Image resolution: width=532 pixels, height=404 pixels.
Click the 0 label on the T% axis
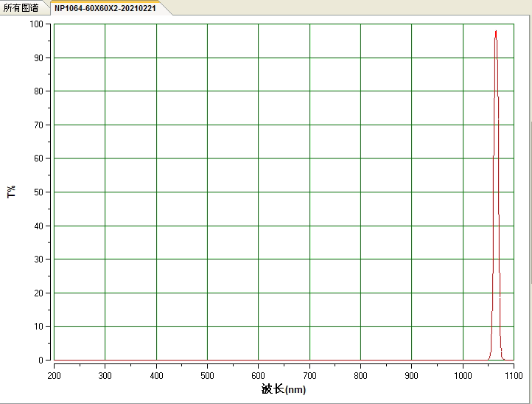coord(41,360)
